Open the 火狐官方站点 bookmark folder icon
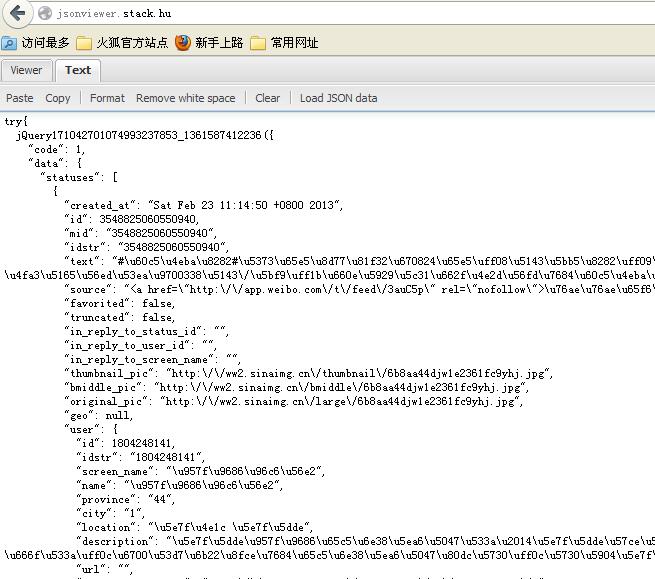The image size is (655, 579). tap(84, 43)
